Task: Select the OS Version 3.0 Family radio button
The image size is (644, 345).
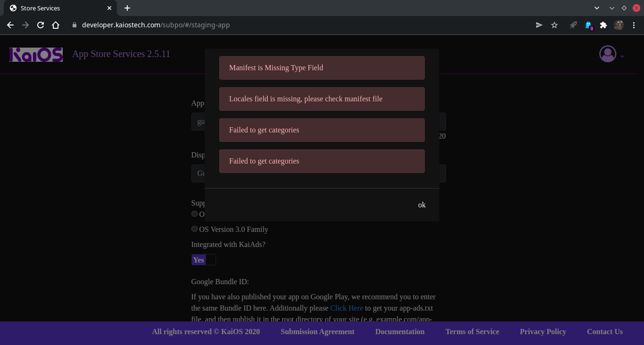Action: point(194,229)
